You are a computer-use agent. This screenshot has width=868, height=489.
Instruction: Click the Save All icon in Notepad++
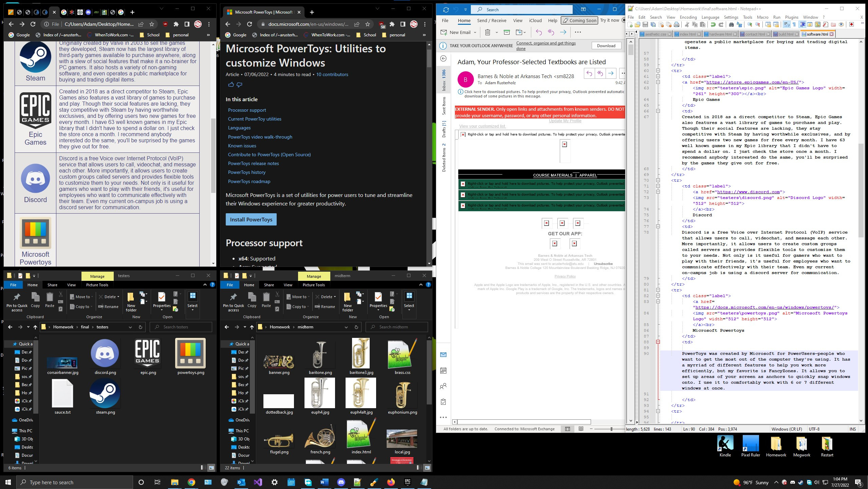[x=653, y=24]
